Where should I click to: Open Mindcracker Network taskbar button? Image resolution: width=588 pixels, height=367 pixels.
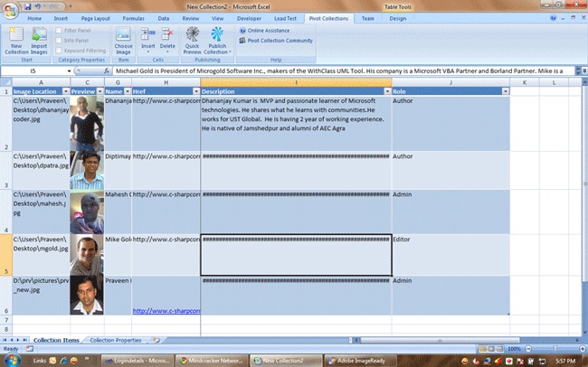[x=212, y=361]
